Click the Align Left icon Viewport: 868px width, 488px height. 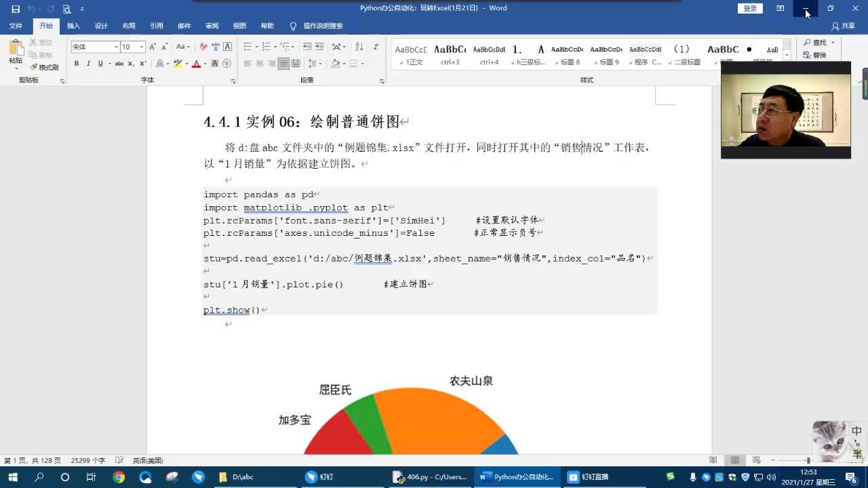[x=248, y=64]
